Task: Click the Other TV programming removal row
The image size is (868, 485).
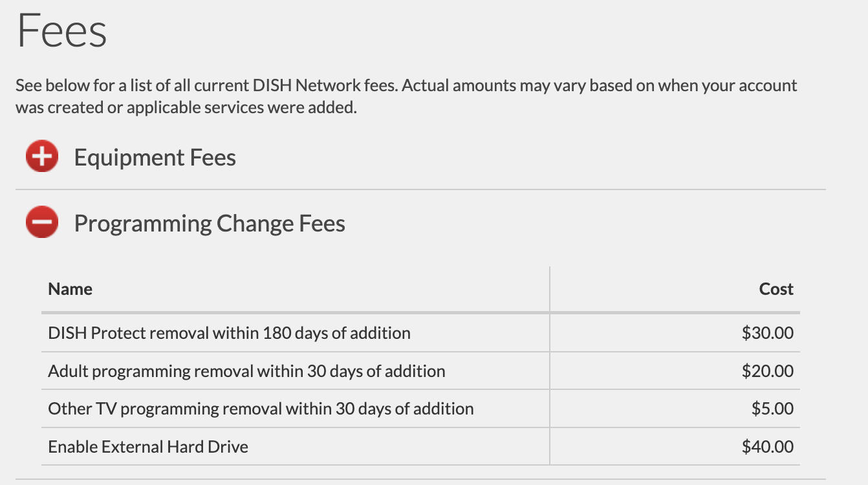Action: click(420, 409)
